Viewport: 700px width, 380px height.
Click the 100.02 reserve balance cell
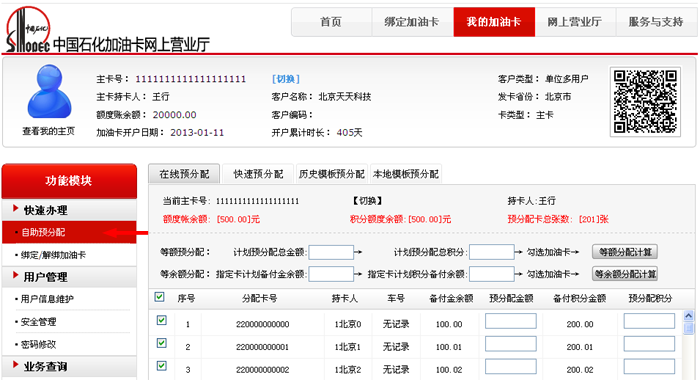[x=449, y=370]
